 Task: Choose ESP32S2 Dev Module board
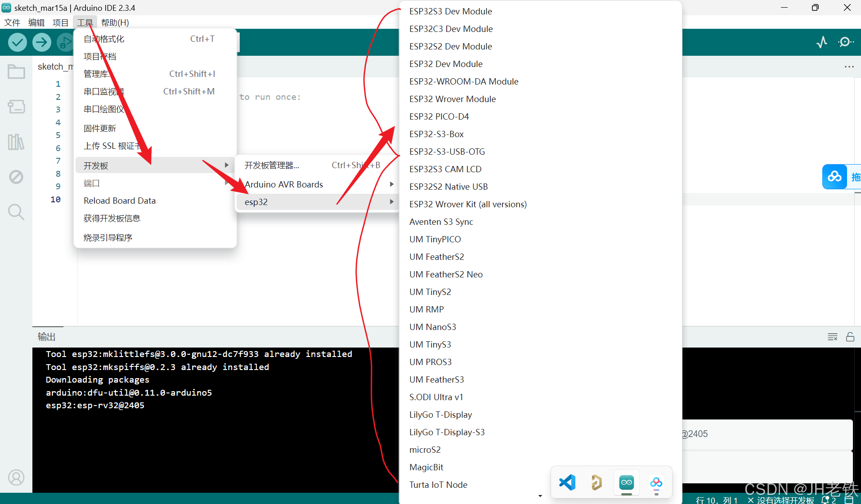[541, 46]
